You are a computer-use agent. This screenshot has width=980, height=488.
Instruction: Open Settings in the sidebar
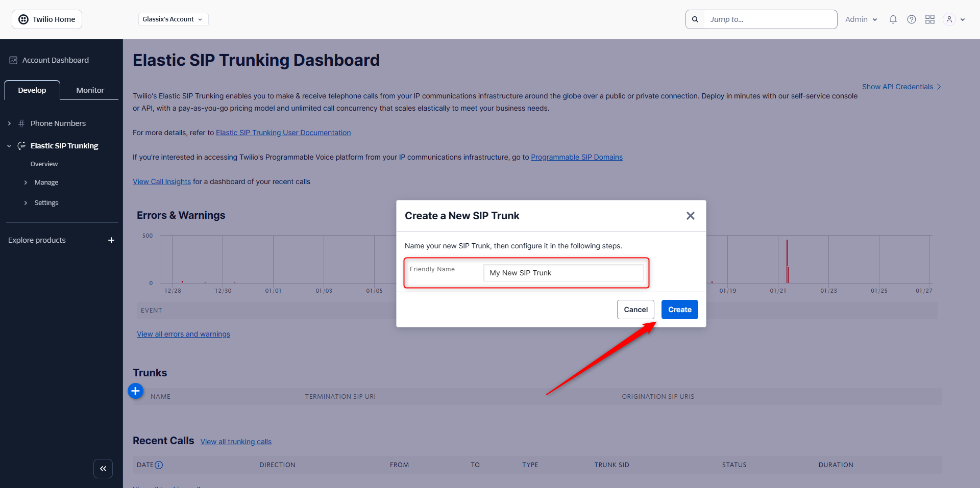[46, 203]
